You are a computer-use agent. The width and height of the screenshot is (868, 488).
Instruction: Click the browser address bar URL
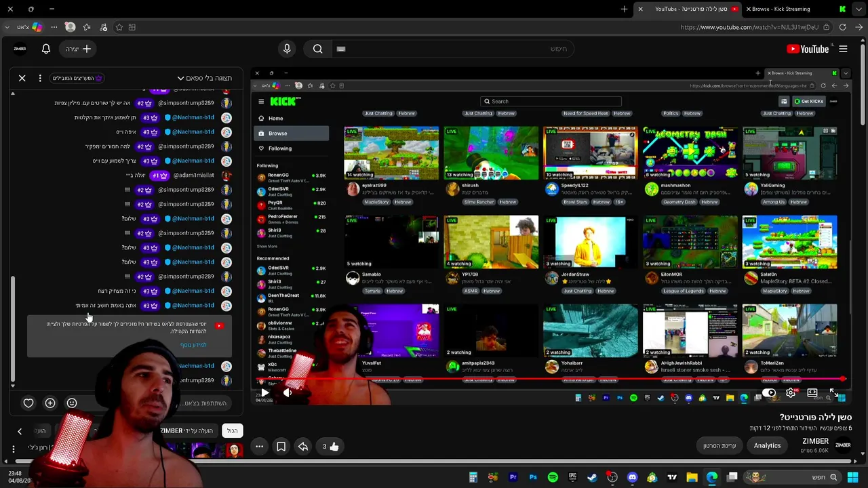750,27
